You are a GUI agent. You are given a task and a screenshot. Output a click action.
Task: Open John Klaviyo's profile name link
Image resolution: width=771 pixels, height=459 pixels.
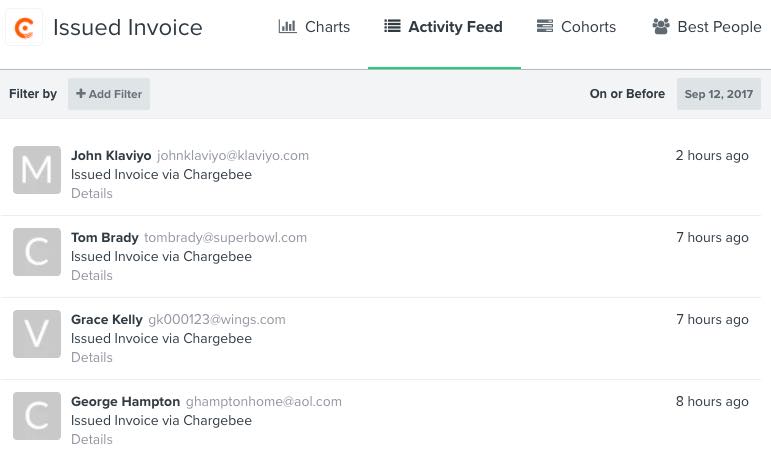click(x=111, y=156)
